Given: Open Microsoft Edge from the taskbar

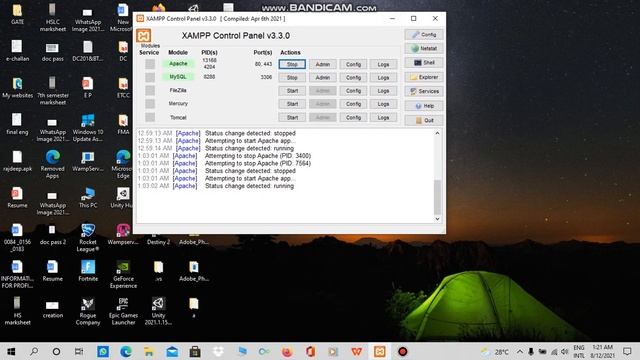Looking at the screenshot, I should tap(126, 351).
